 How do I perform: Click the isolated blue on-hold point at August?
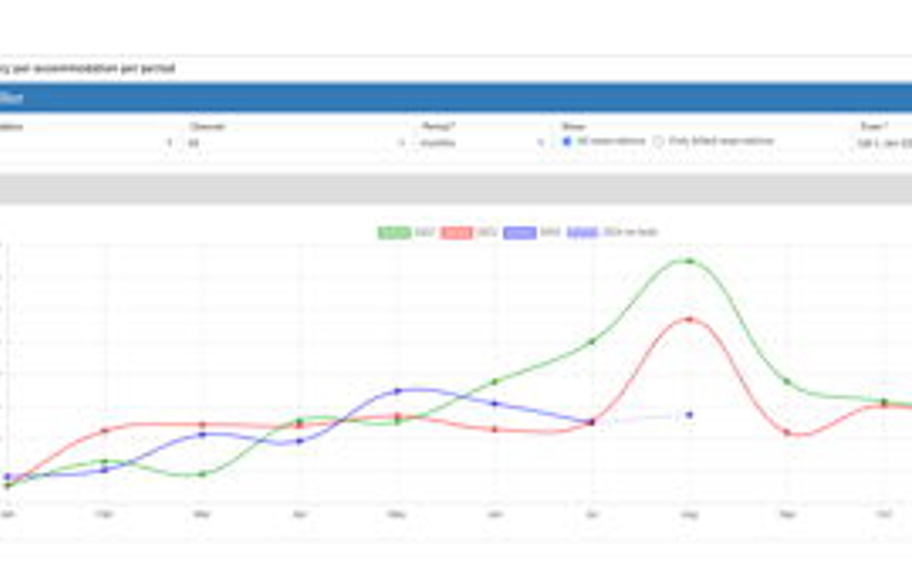pos(689,415)
